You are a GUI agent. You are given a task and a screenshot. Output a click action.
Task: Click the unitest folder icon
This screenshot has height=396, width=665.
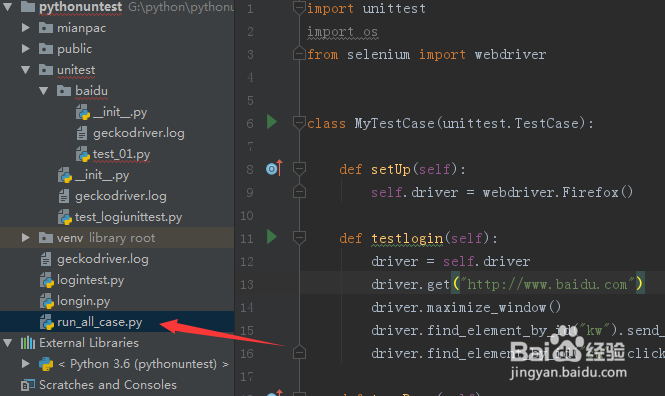[46, 70]
